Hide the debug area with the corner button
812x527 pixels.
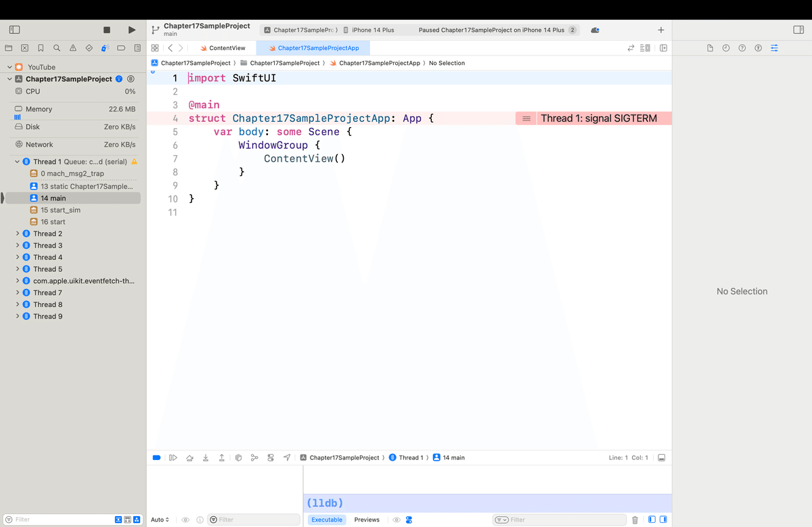click(662, 458)
